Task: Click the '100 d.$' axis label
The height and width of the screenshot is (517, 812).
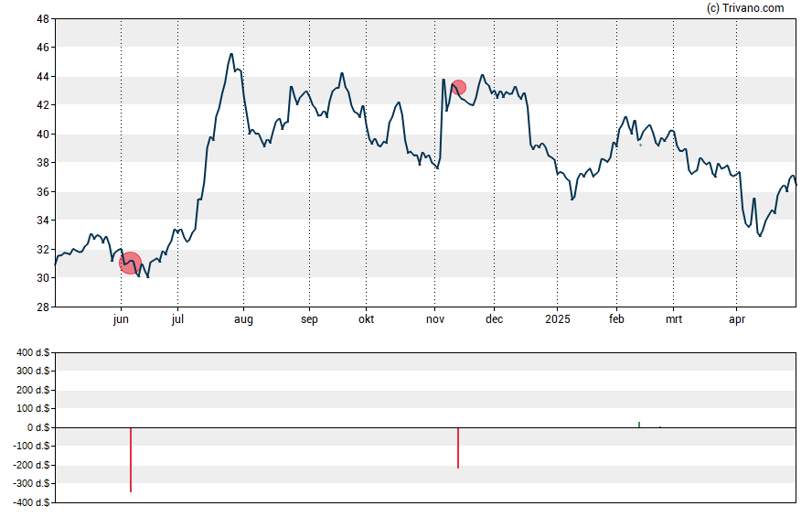Action: [33, 409]
